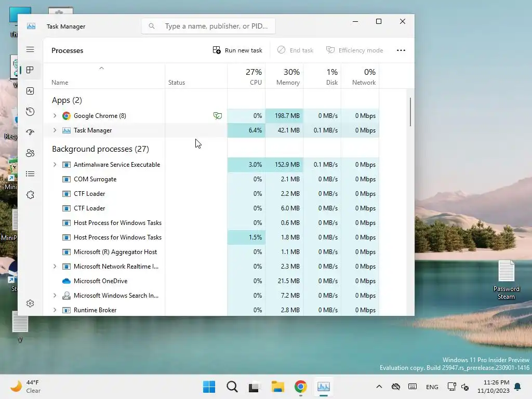Sort by the Memory column header

284,76
